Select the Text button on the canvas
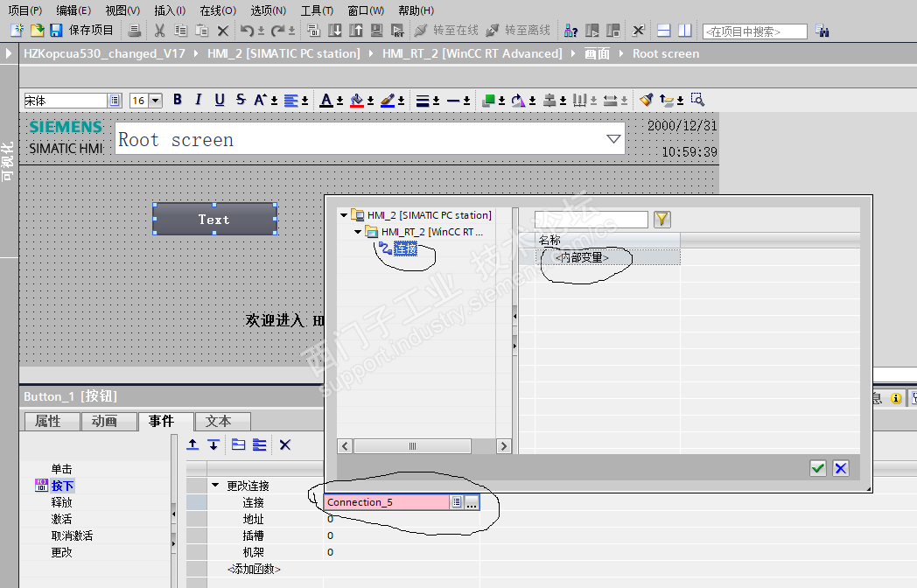The width and height of the screenshot is (917, 588). 214,219
